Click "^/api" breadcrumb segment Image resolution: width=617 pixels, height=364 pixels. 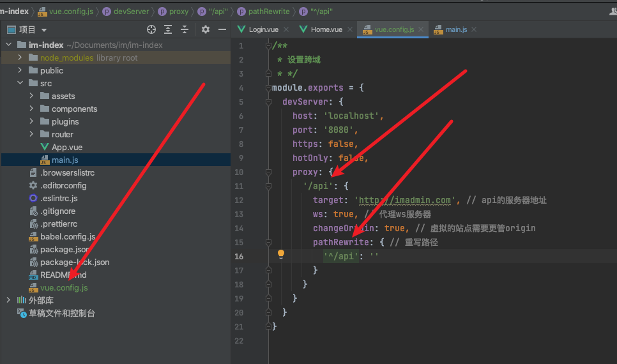point(321,11)
